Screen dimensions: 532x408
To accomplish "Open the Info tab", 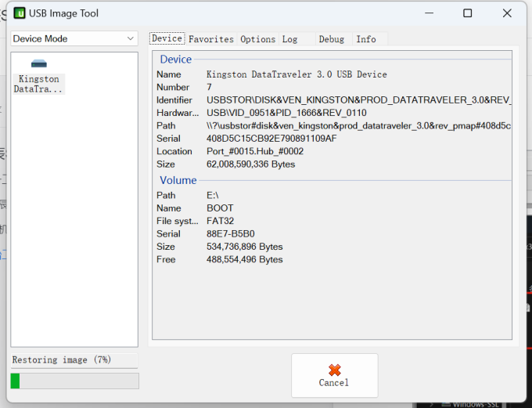I will click(x=365, y=39).
